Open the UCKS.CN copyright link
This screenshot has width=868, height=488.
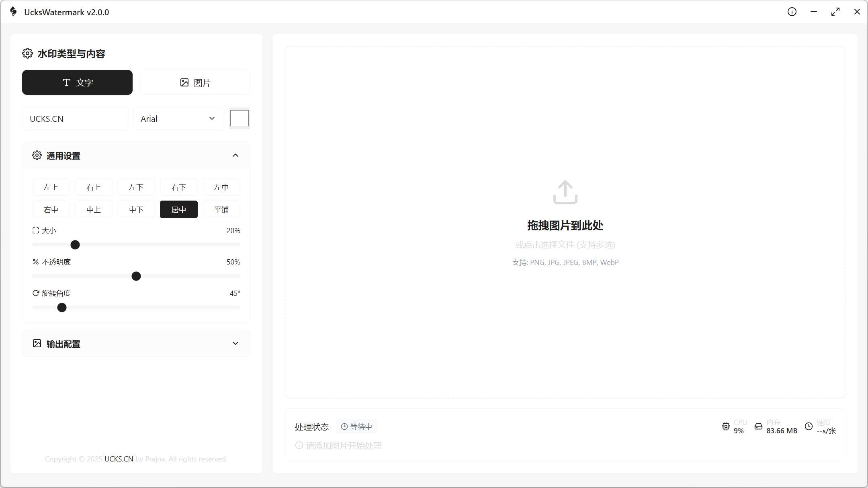pyautogui.click(x=118, y=459)
